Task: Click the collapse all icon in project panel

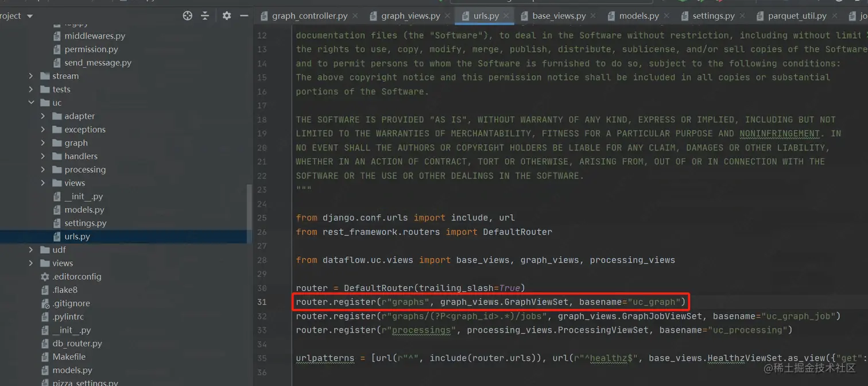Action: 205,16
